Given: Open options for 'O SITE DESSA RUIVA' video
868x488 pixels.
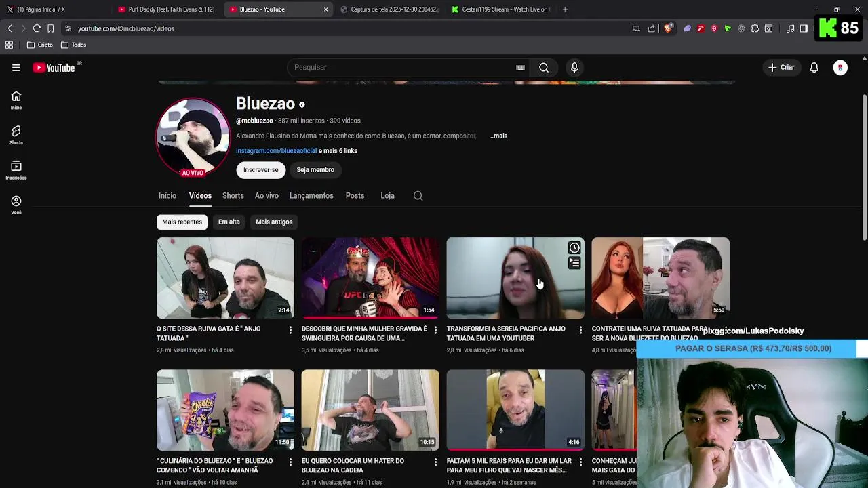Looking at the screenshot, I should click(290, 330).
